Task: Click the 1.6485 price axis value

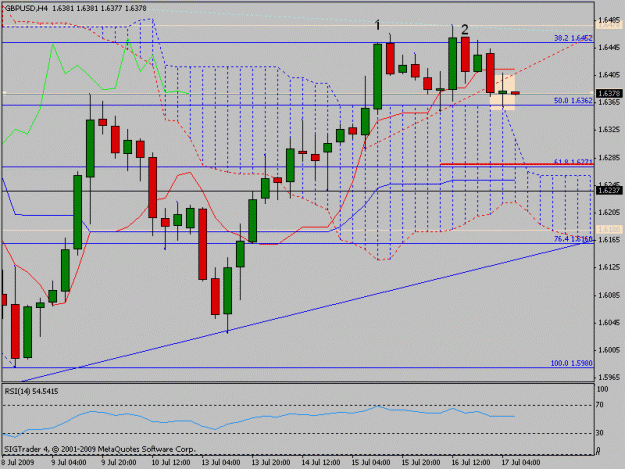Action: 609,20
